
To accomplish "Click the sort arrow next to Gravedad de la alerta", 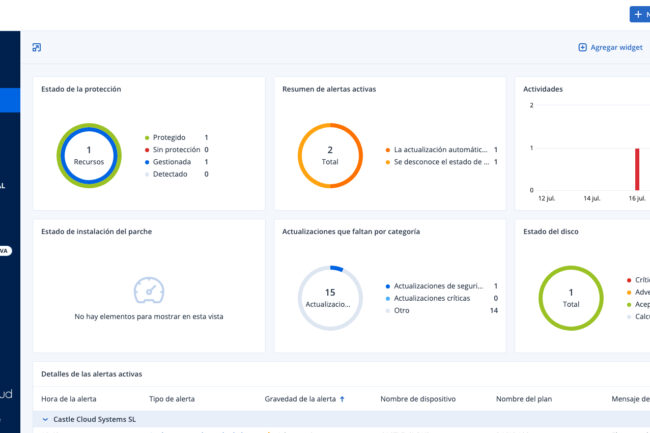I will pos(342,399).
